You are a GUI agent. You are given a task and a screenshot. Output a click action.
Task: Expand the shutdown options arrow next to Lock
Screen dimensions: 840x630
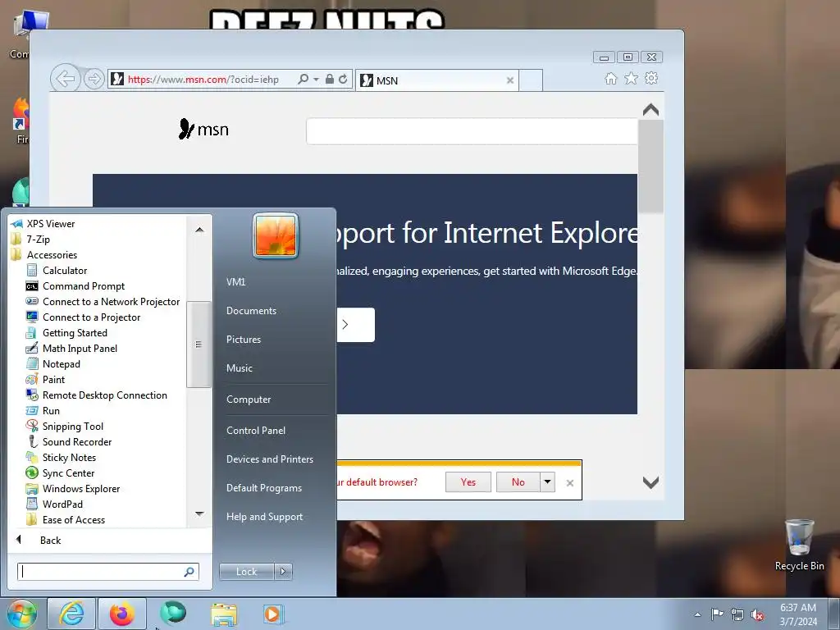[283, 572]
